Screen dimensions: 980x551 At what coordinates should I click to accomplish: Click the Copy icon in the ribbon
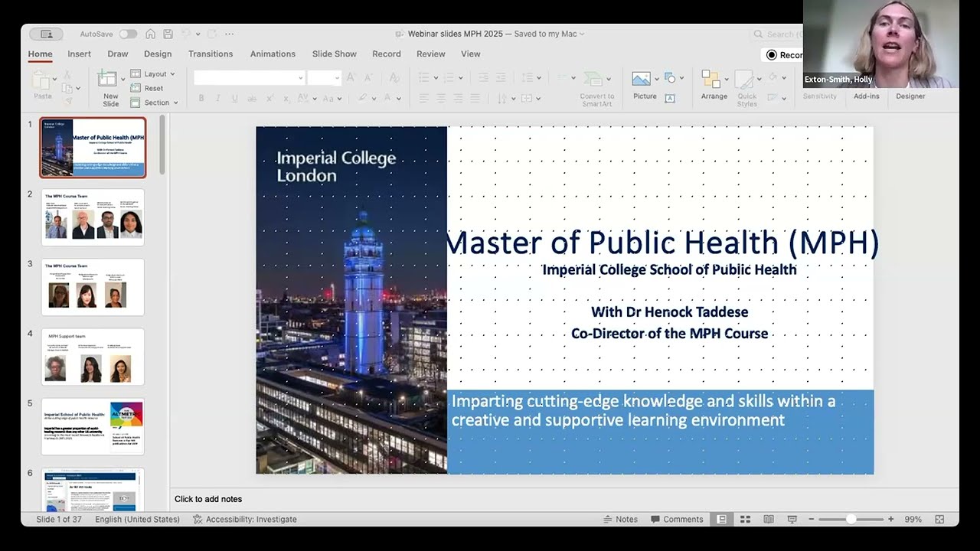67,86
